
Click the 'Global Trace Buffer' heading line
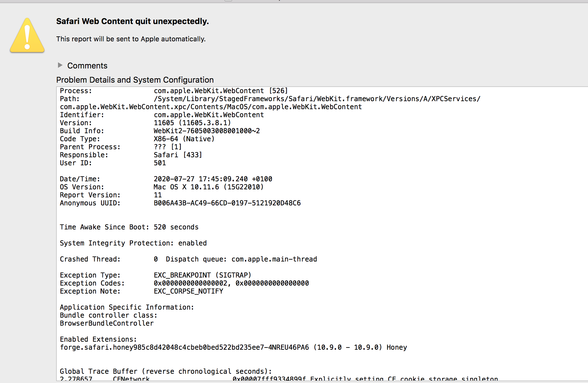click(x=166, y=371)
